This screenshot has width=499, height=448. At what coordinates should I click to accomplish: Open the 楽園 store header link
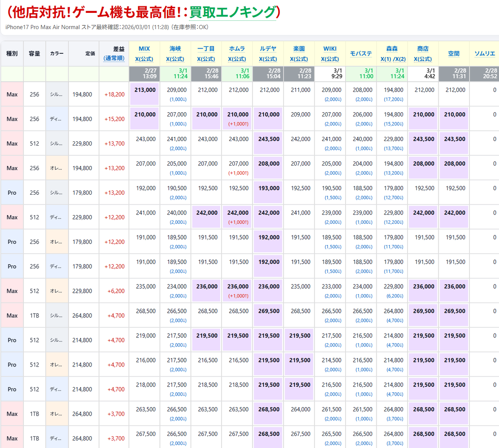coord(299,49)
